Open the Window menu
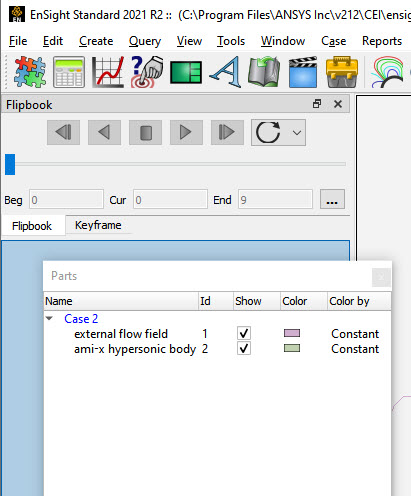The width and height of the screenshot is (411, 496). [283, 41]
